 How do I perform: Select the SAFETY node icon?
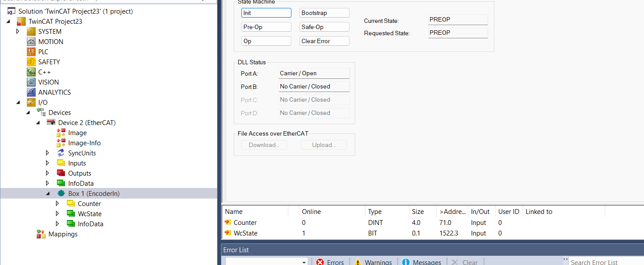[31, 62]
